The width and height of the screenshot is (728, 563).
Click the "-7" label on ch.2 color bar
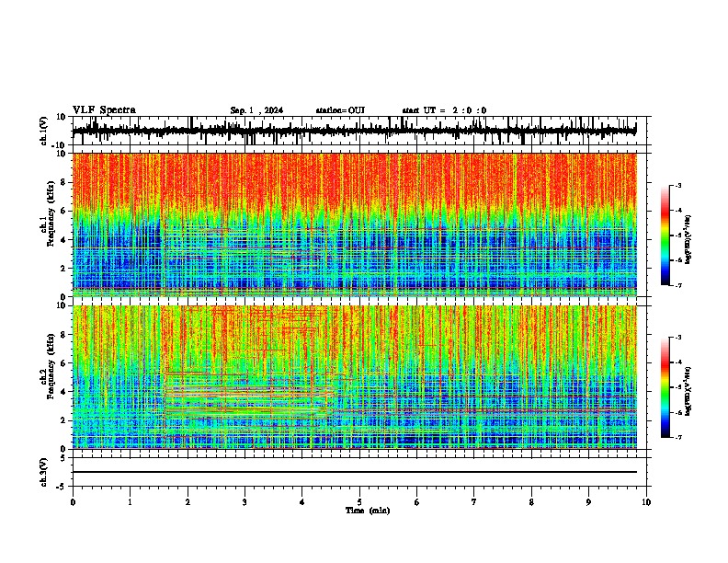point(677,437)
